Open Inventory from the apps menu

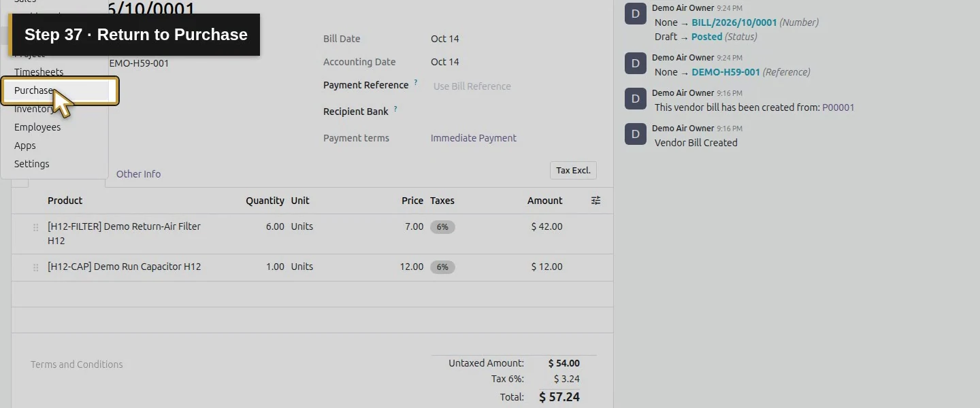click(x=34, y=109)
